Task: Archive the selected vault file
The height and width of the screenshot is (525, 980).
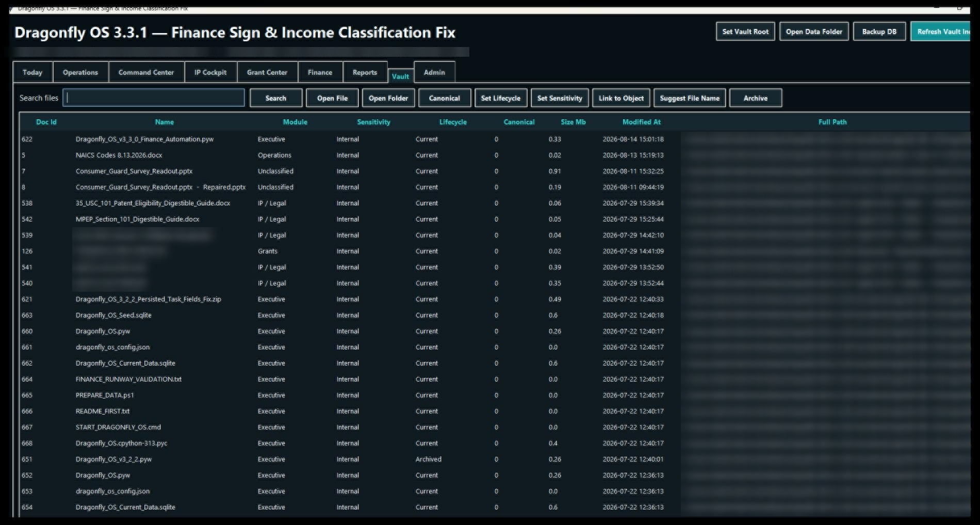Action: tap(756, 98)
